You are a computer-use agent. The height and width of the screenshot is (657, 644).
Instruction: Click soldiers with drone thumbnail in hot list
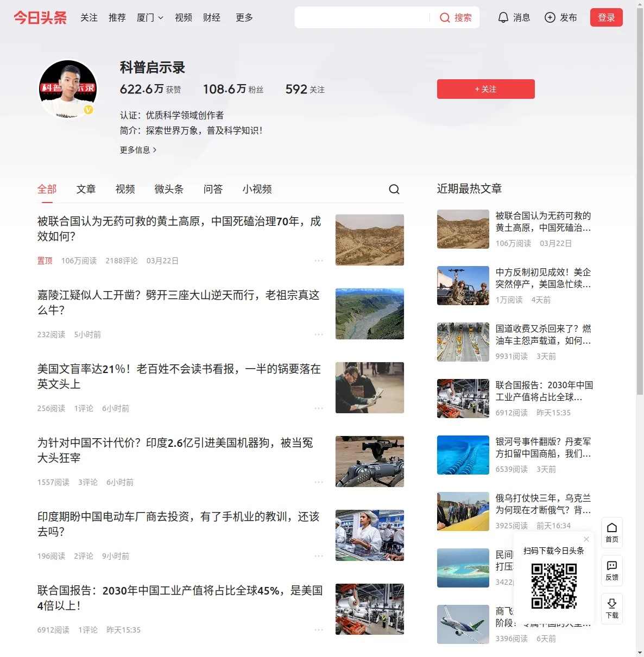coord(463,286)
